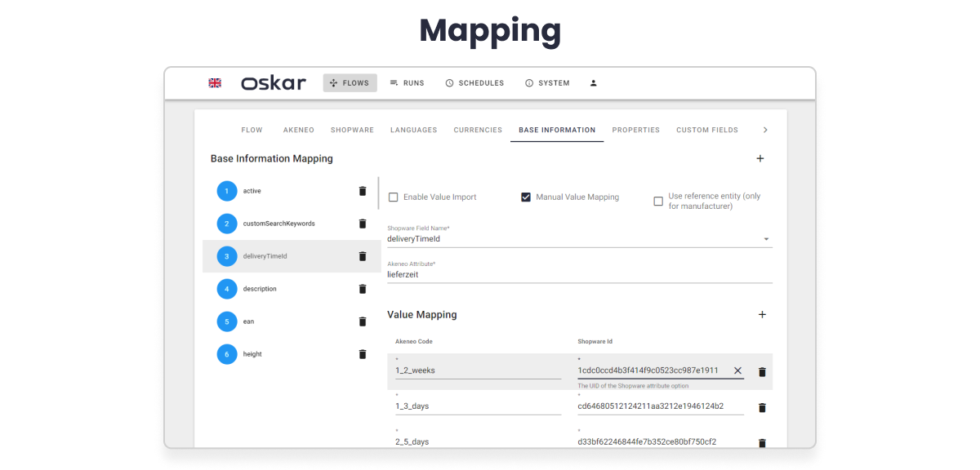
Task: Click the Akeneo Attribute lieferzeit field
Action: tap(579, 275)
